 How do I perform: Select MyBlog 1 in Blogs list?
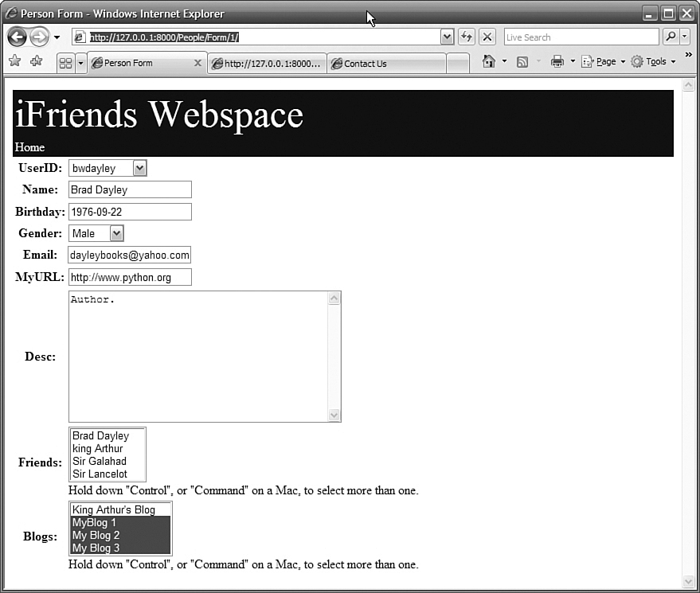(x=120, y=522)
